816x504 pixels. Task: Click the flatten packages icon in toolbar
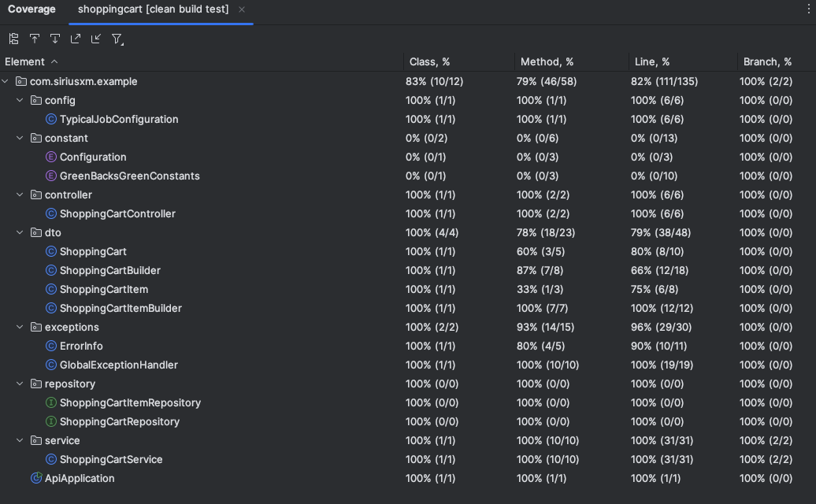point(13,39)
